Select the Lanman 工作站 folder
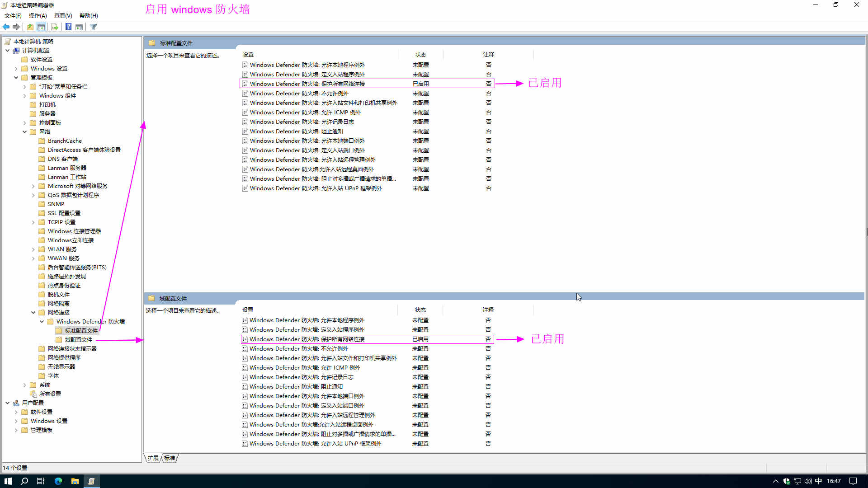This screenshot has height=488, width=868. 67,177
